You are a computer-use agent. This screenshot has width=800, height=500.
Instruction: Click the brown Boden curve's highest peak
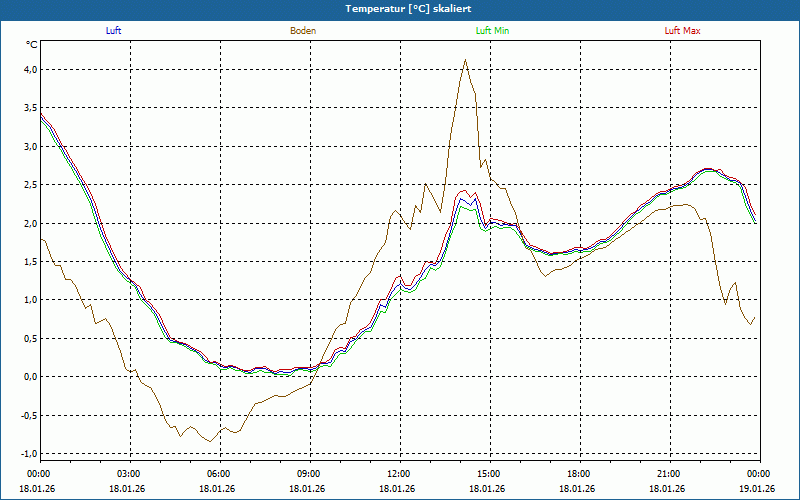(x=465, y=60)
